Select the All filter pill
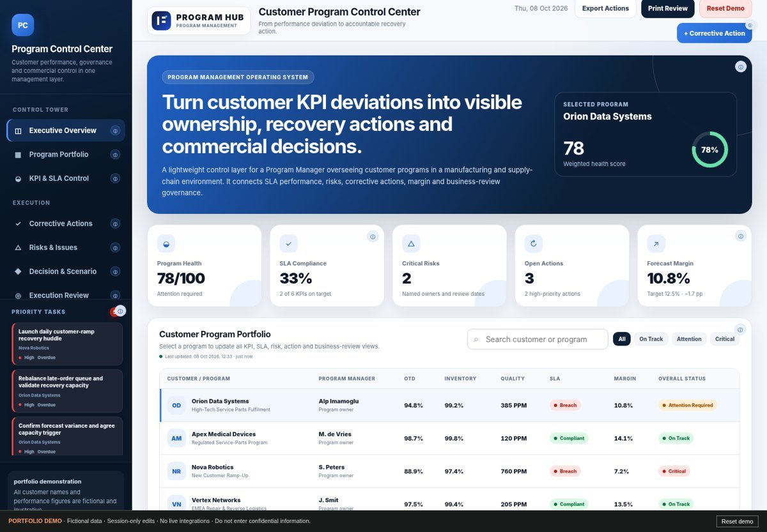Image resolution: width=767 pixels, height=532 pixels. (622, 339)
